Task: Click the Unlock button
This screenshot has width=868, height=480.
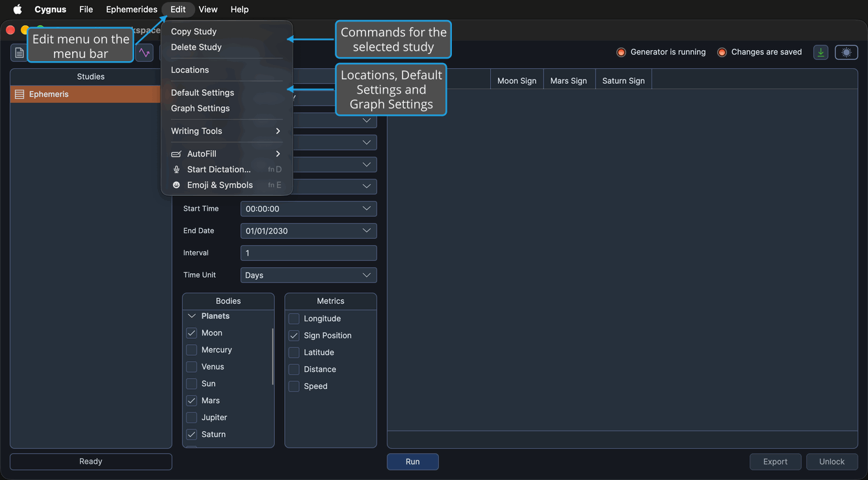Action: (832, 462)
